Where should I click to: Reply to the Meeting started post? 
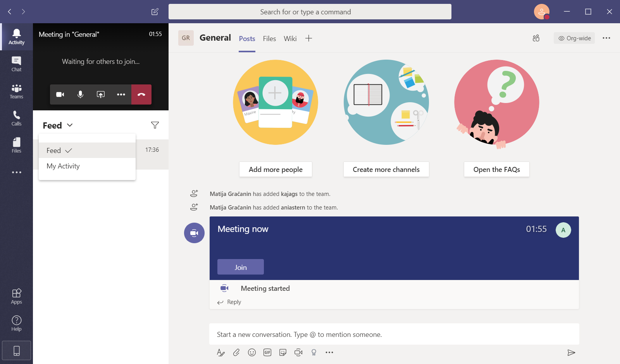[x=229, y=302]
